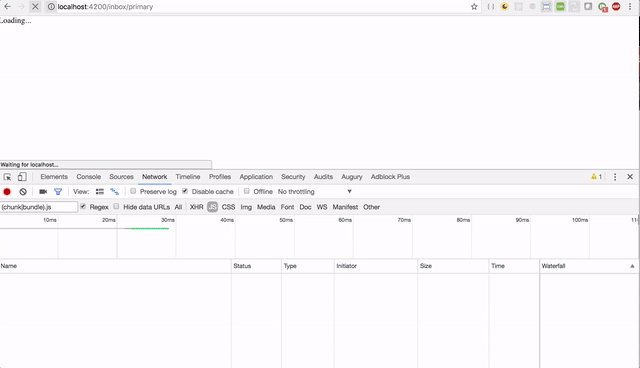
Task: Open the Console tab
Action: [89, 177]
